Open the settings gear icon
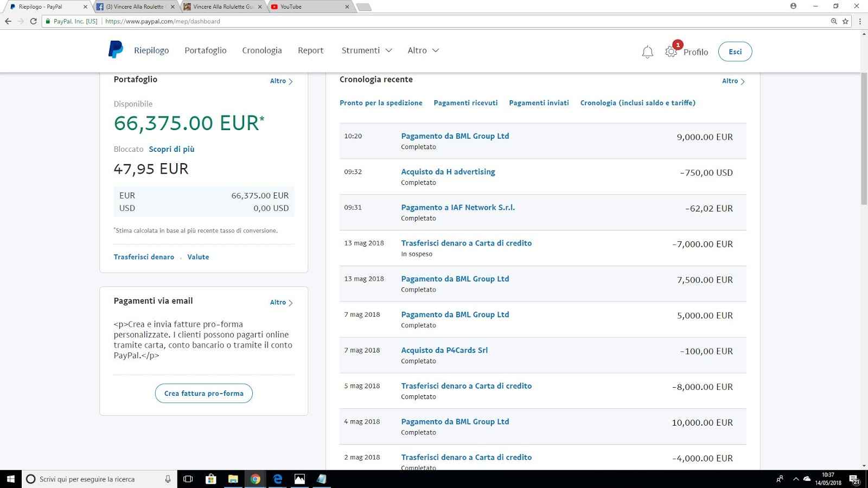The image size is (868, 488). (671, 52)
